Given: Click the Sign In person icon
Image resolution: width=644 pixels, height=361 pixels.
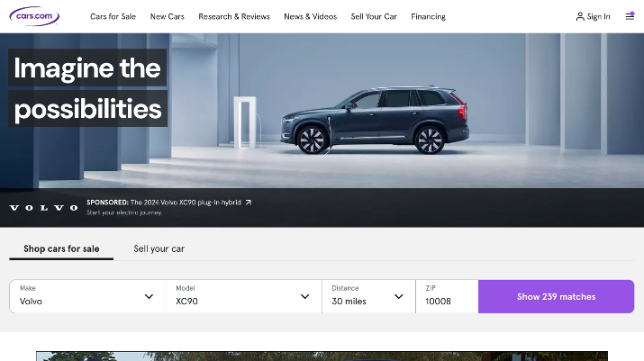Looking at the screenshot, I should pos(580,16).
